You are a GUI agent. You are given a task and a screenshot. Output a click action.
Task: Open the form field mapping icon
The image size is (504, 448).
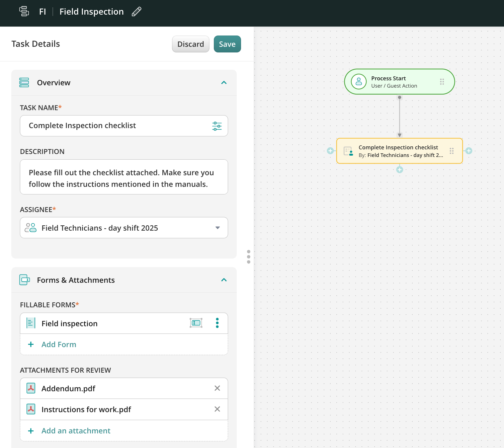196,323
